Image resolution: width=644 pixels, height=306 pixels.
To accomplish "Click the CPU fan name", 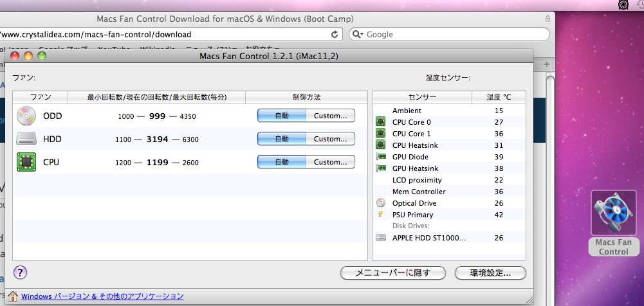I will (51, 163).
